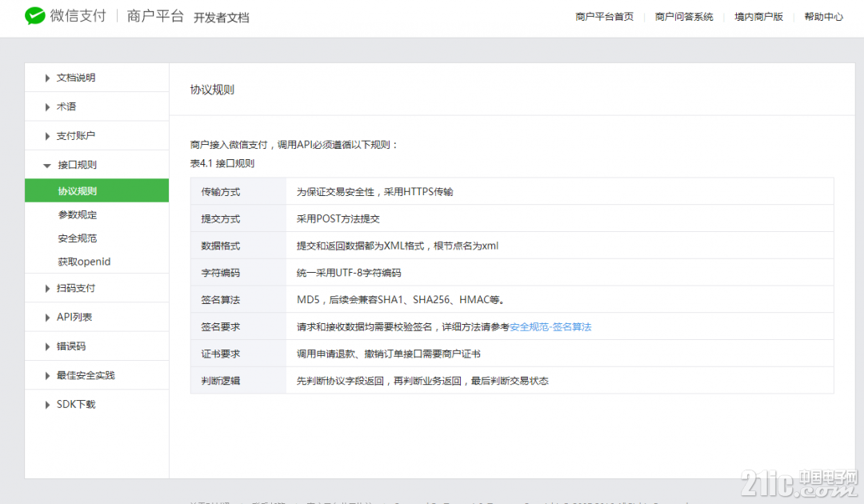Click the MD5 signature algorithm description

tap(401, 300)
